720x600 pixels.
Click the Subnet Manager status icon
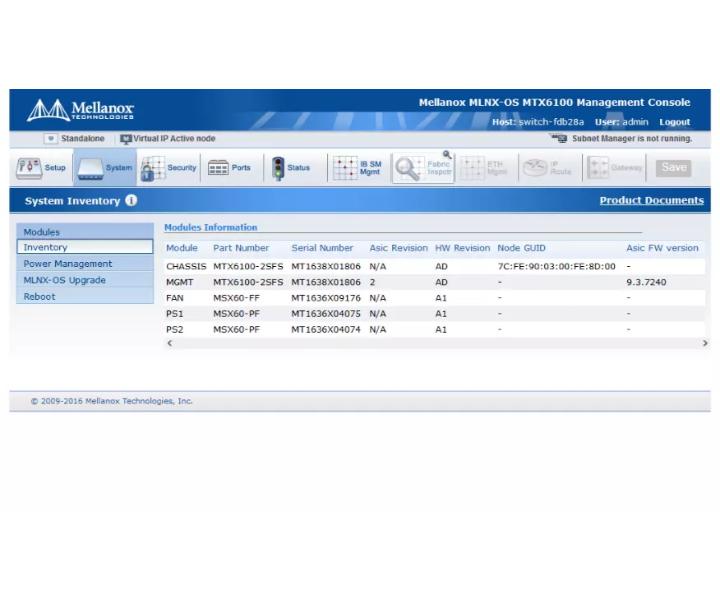pos(559,138)
